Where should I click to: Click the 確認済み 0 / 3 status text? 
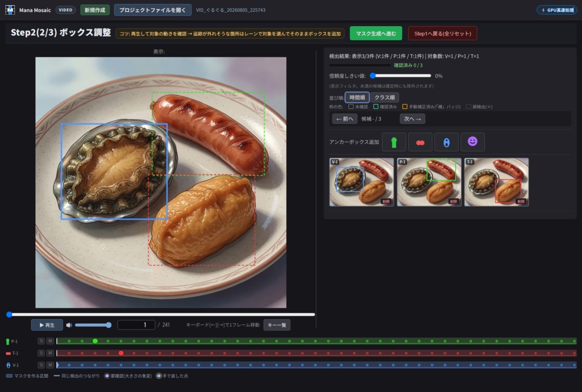408,65
